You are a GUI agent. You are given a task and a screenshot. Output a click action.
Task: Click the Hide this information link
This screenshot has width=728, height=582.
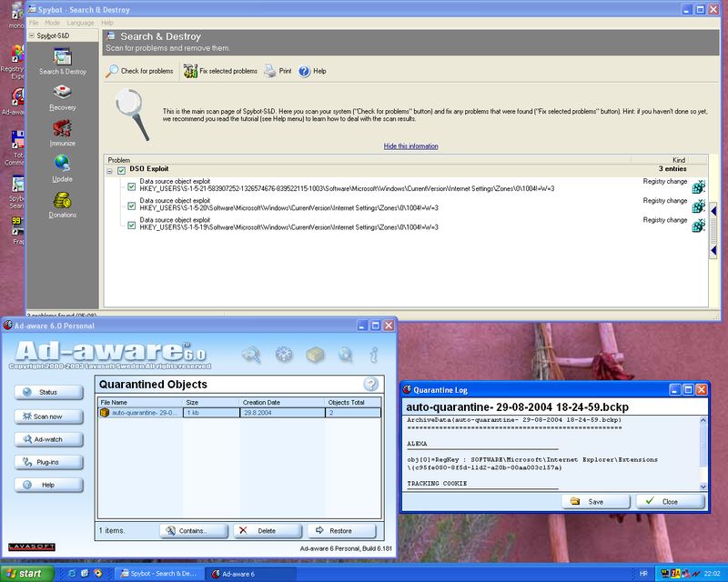410,145
